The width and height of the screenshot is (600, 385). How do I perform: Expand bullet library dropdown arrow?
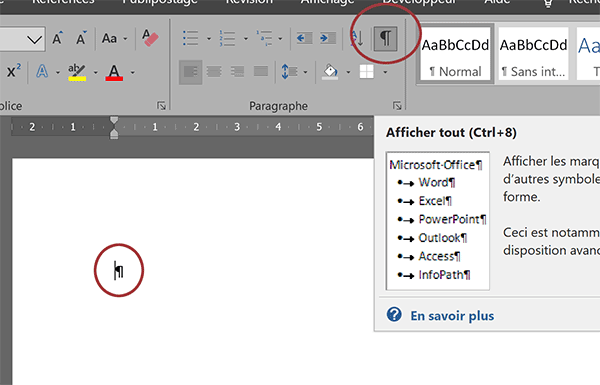[209, 39]
